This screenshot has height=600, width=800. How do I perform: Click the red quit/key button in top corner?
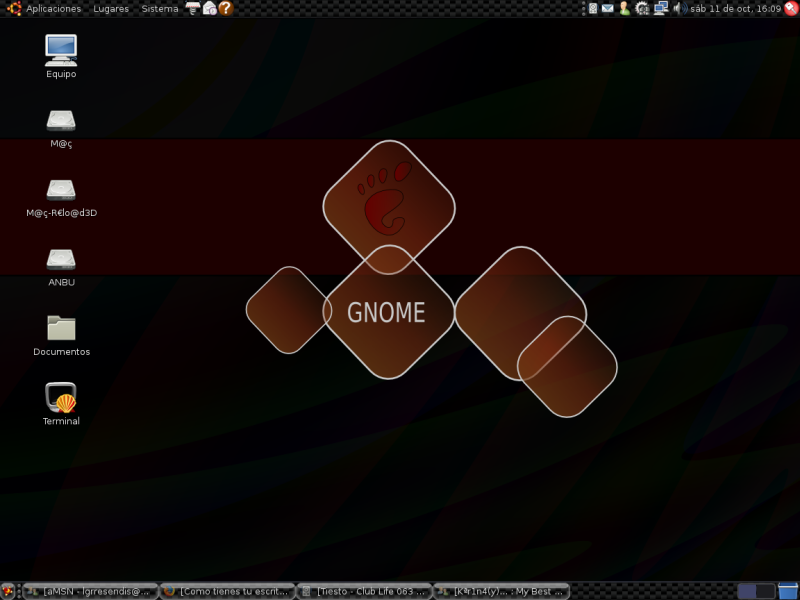coord(791,8)
